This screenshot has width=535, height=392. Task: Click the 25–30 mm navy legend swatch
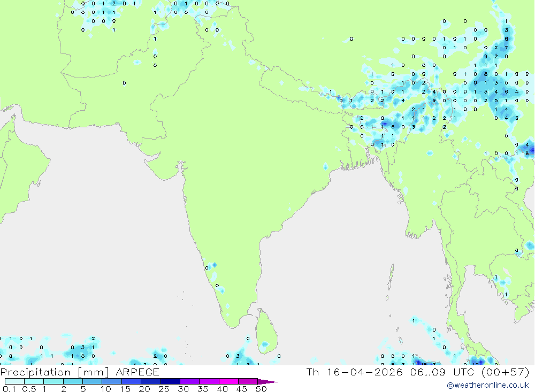pos(170,381)
